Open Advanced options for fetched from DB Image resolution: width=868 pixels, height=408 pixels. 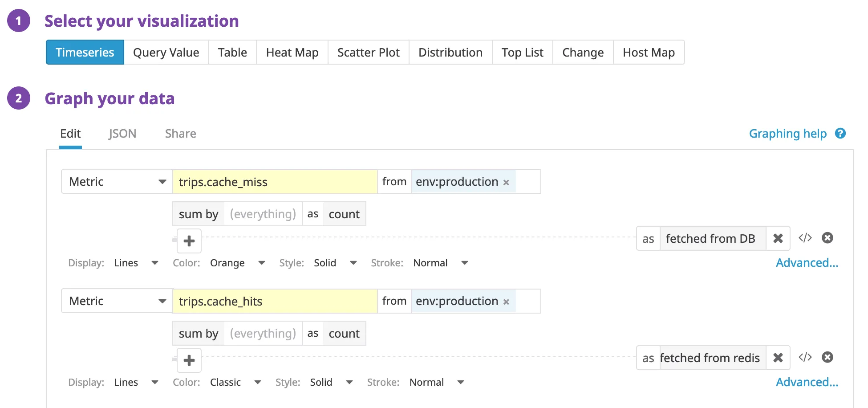point(807,263)
